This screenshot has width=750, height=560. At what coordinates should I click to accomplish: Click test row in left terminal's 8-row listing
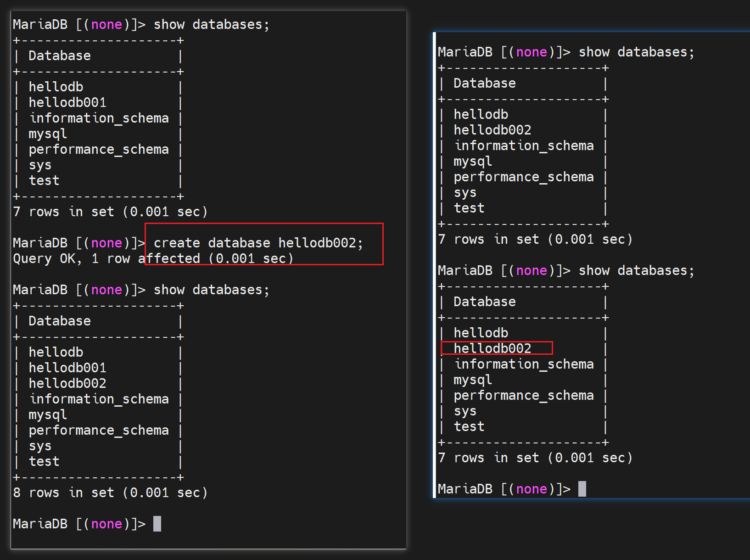pyautogui.click(x=44, y=461)
